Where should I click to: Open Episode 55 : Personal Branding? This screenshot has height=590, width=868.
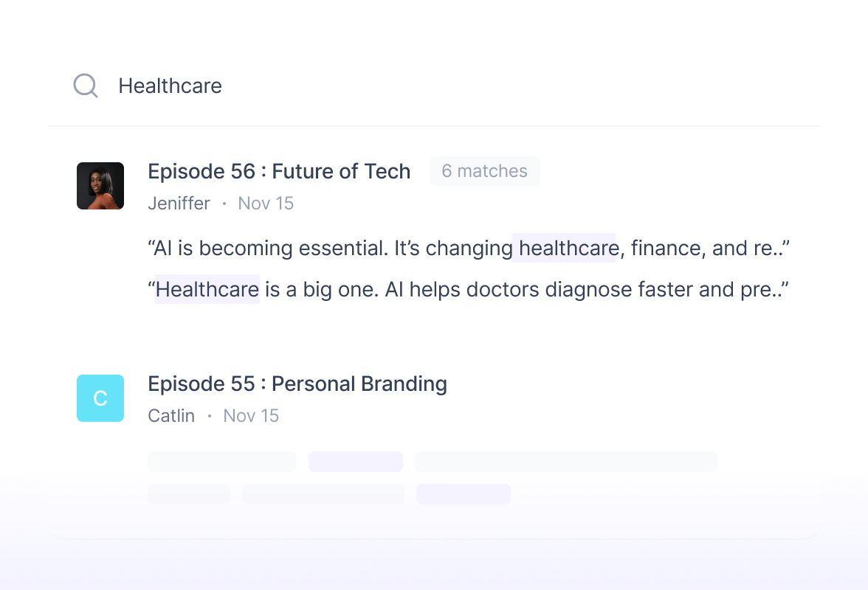pyautogui.click(x=297, y=384)
